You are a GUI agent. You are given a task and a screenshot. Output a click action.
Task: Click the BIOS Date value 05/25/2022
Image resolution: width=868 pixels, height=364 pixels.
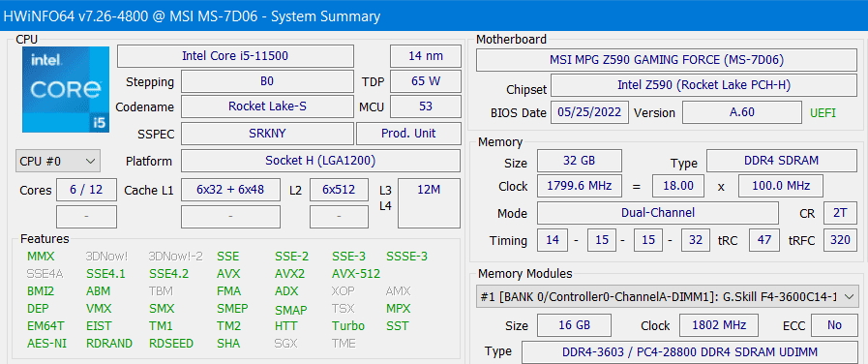(x=589, y=112)
